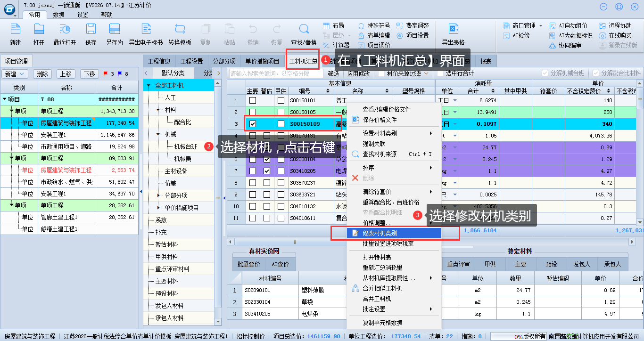
Task: Choose 复制单元格数据 menu item
Action: tap(394, 323)
